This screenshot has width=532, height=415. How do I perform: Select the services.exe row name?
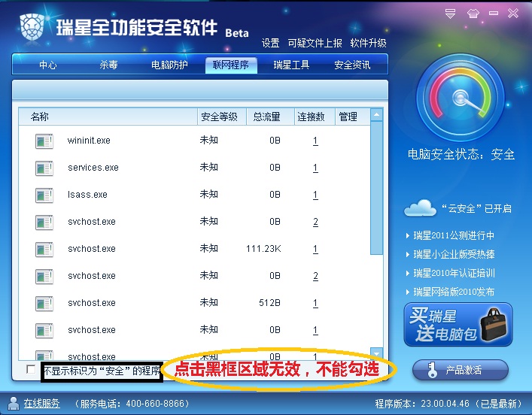pos(93,168)
